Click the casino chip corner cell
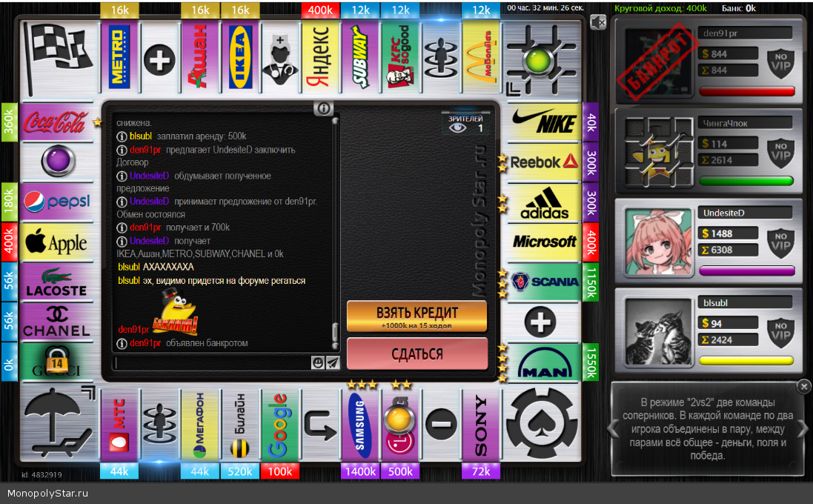This screenshot has height=504, width=813. (542, 422)
